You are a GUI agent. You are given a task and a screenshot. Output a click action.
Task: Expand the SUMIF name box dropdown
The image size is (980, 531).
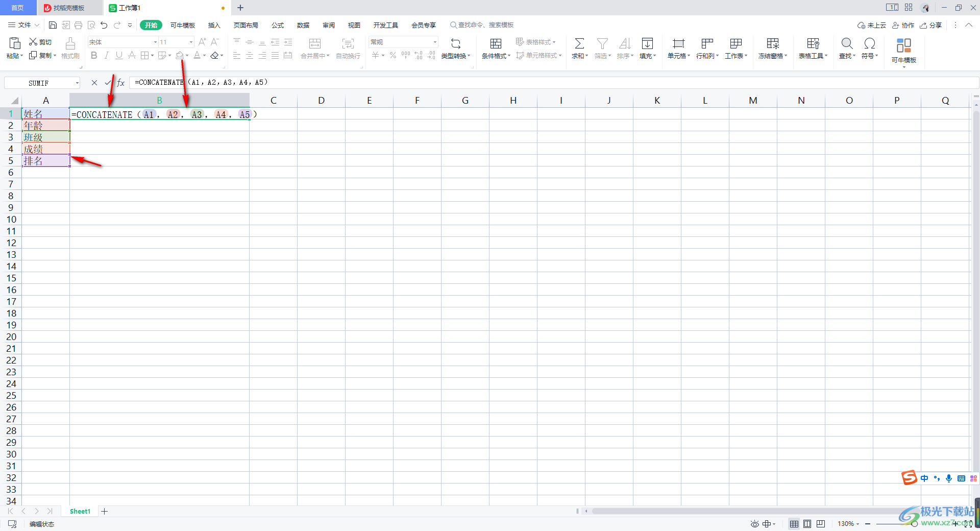coord(77,83)
